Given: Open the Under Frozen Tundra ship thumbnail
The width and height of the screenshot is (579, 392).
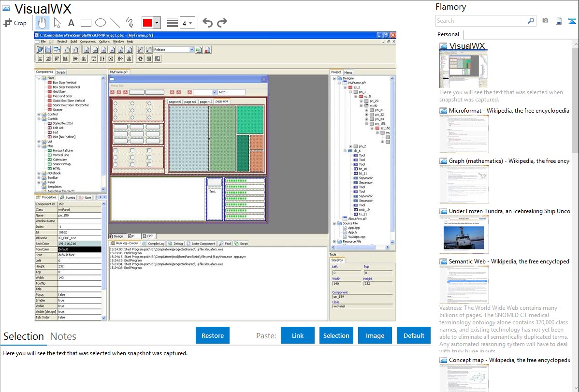Looking at the screenshot, I should click(464, 234).
